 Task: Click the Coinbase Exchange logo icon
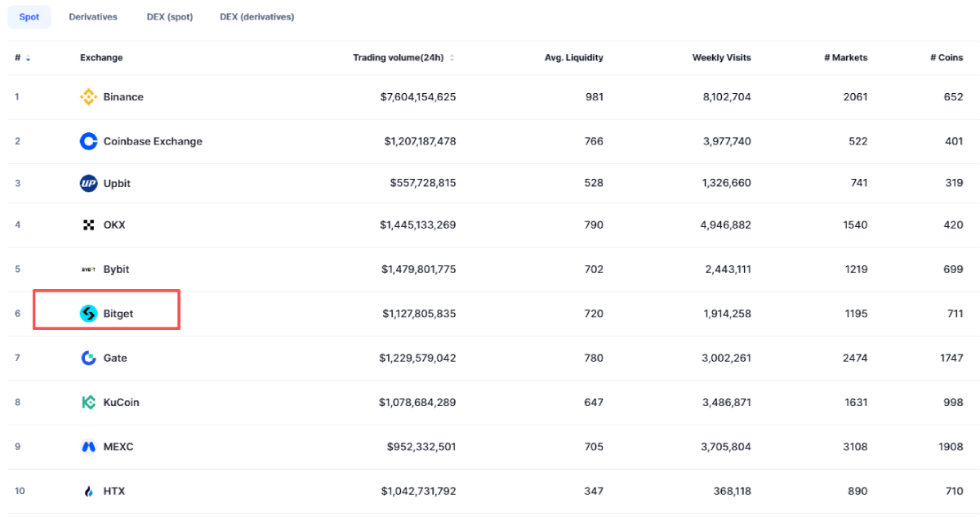click(88, 141)
